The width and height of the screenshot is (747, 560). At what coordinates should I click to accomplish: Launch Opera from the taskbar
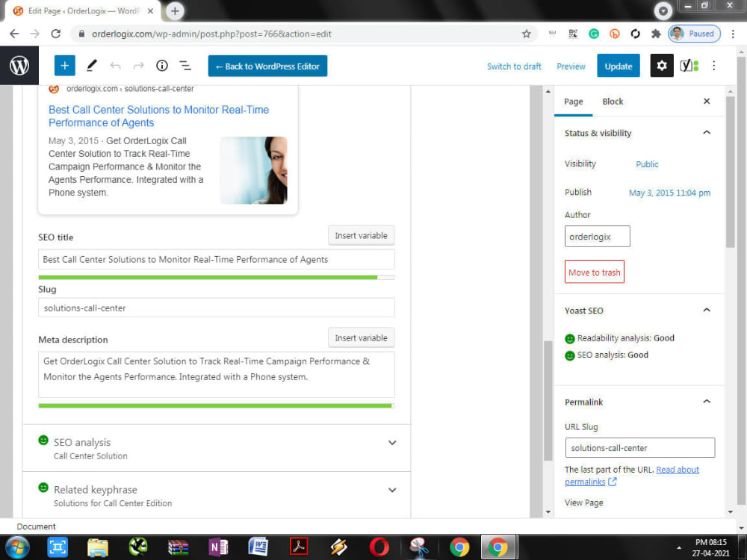pyautogui.click(x=379, y=547)
